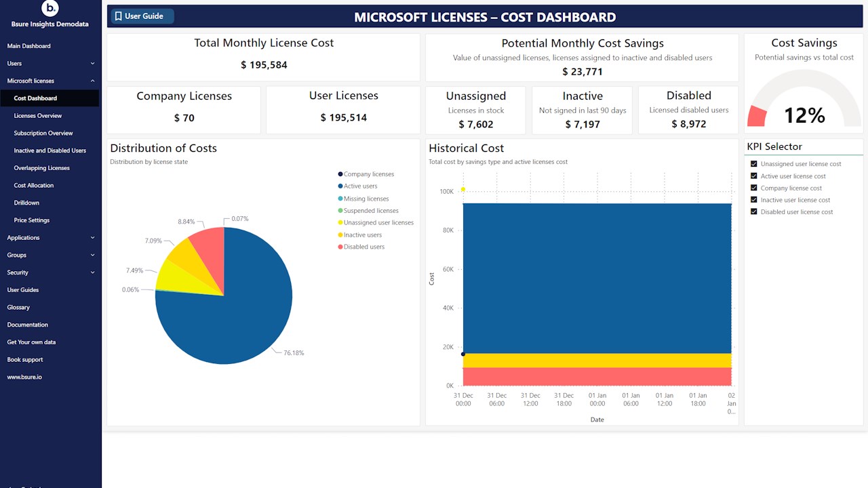This screenshot has height=488, width=868.
Task: Expand the Security menu chevron
Action: click(92, 272)
